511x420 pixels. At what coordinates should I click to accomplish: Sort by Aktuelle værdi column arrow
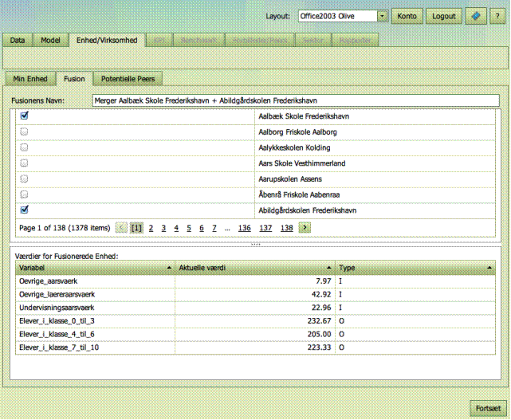tap(328, 269)
